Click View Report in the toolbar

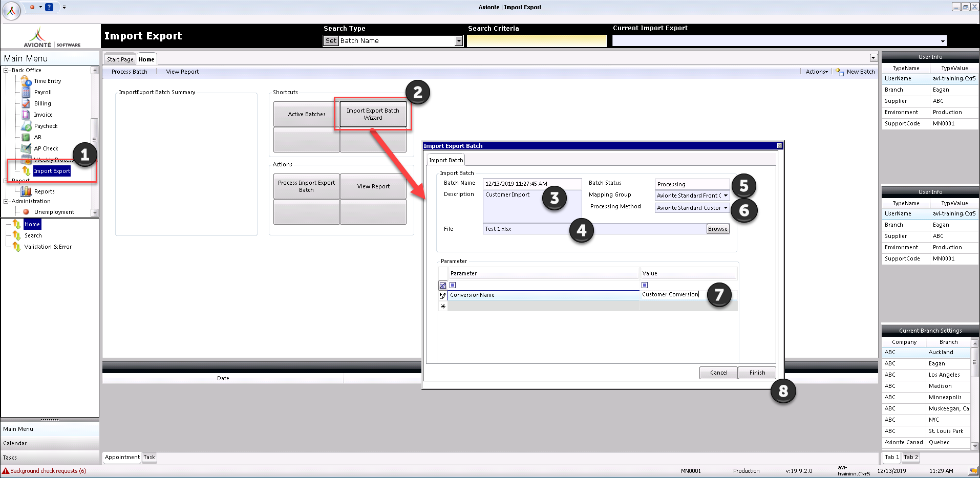[182, 72]
